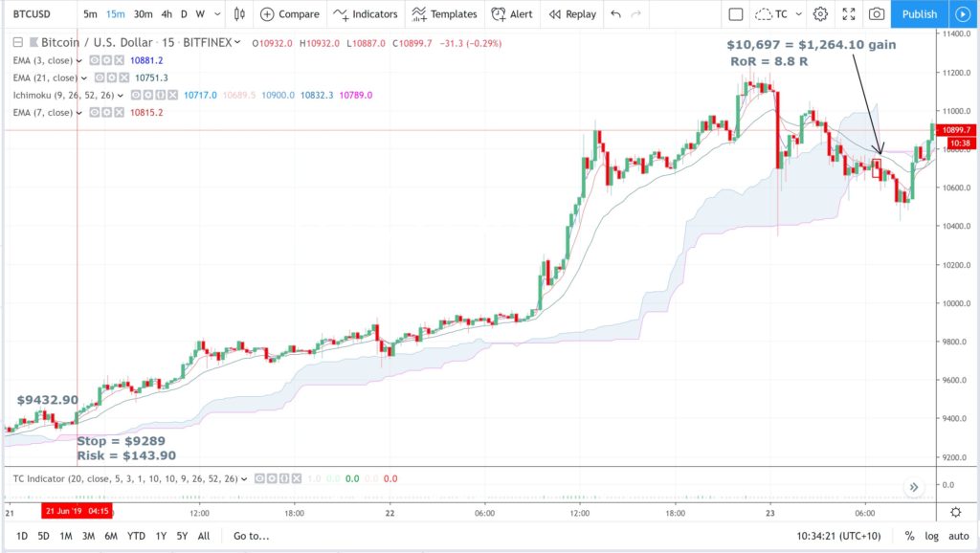Select the 4h timeframe
Screen dimensions: 980x553
click(x=167, y=13)
